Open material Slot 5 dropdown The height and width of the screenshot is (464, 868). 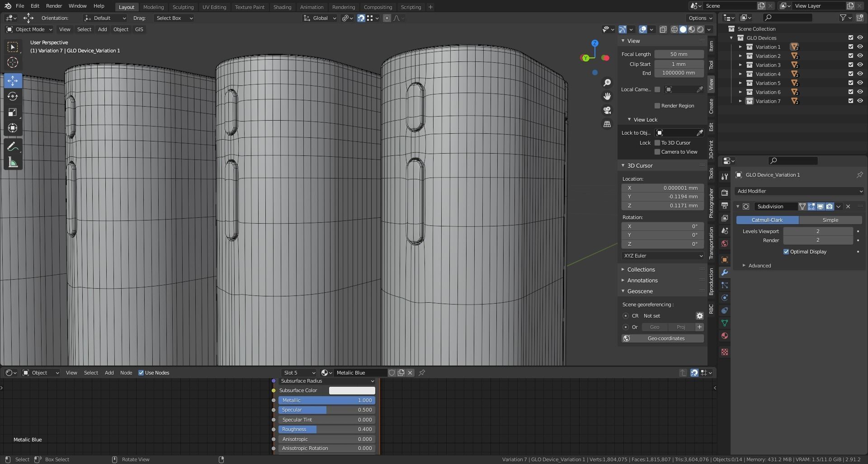pyautogui.click(x=299, y=373)
